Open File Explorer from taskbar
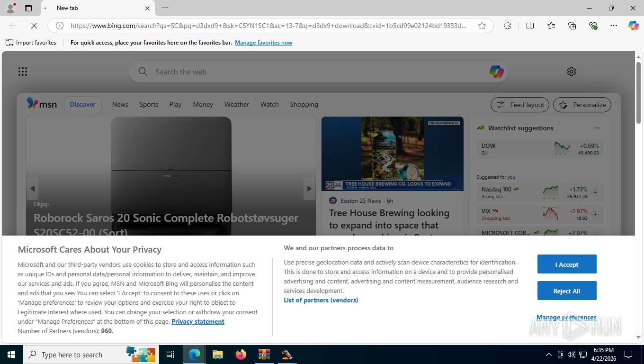 point(218,355)
